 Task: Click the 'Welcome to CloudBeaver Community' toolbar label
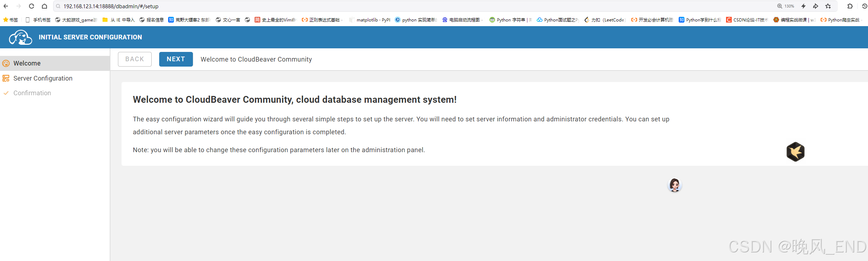tap(256, 59)
